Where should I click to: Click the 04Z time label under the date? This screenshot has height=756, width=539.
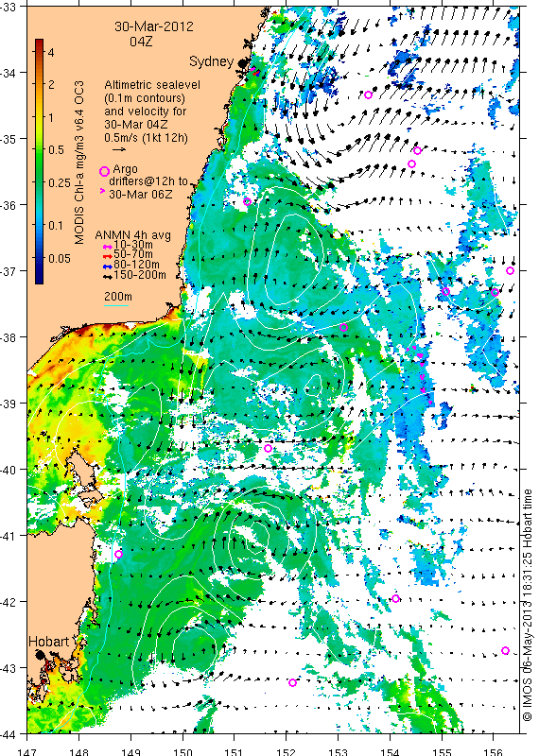[142, 42]
